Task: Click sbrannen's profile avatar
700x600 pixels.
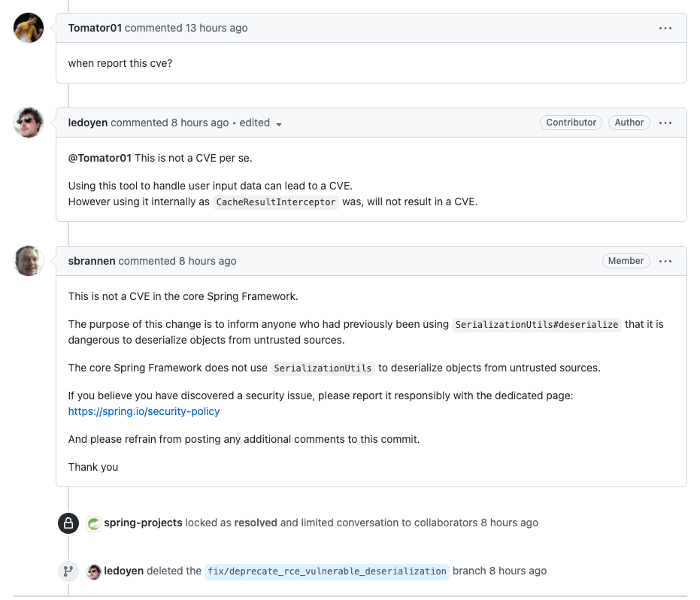Action: pyautogui.click(x=29, y=261)
